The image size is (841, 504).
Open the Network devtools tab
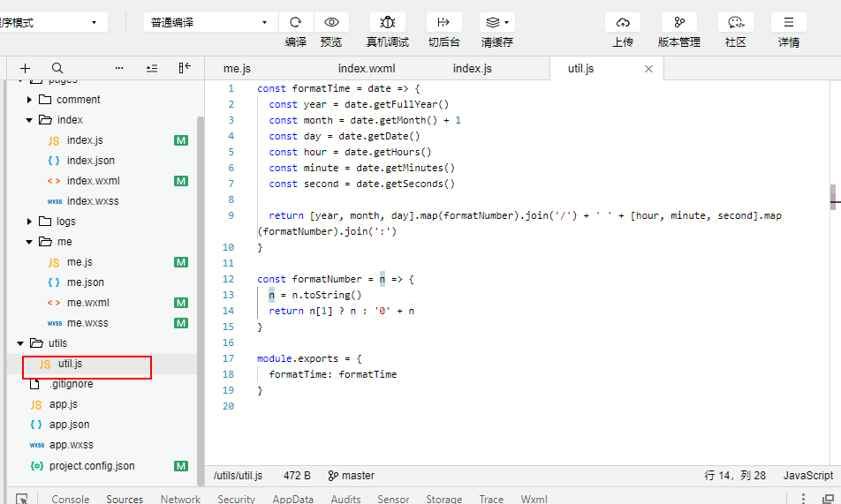180,499
